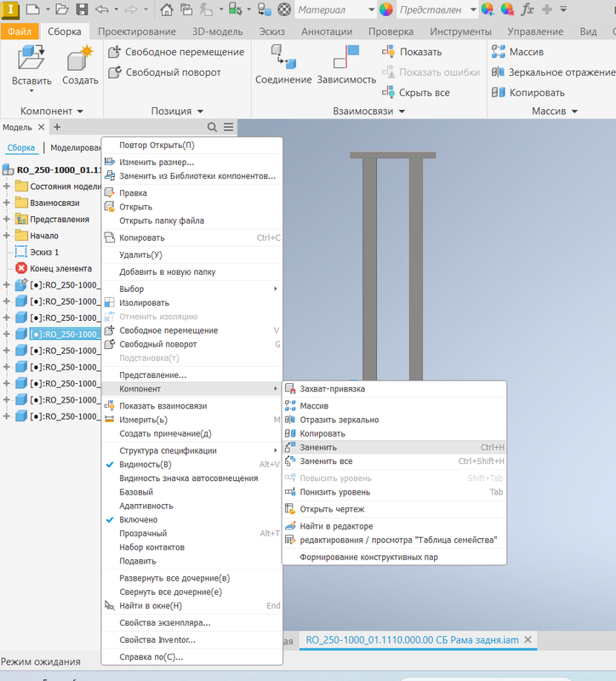Click Правка in the context menu
Viewport: 616px width, 681px height.
tap(192, 193)
